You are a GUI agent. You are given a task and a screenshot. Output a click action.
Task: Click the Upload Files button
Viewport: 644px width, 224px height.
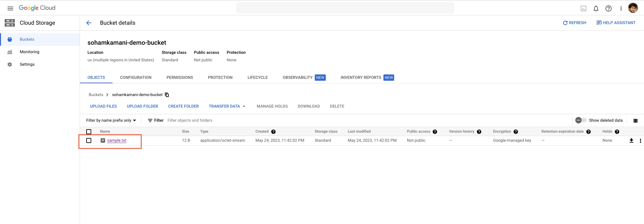tap(103, 106)
